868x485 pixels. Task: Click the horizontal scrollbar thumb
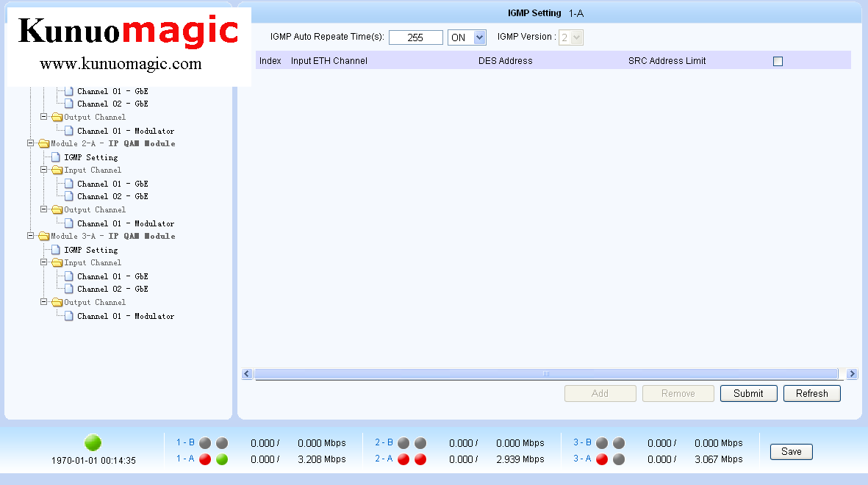[x=546, y=374]
